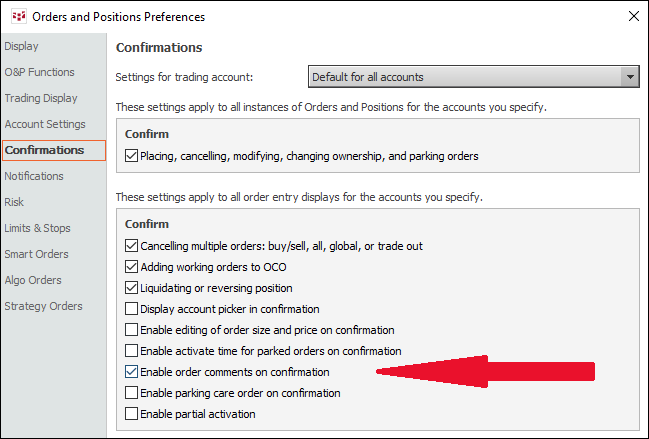
Task: Open Notifications preferences
Action: pos(34,176)
